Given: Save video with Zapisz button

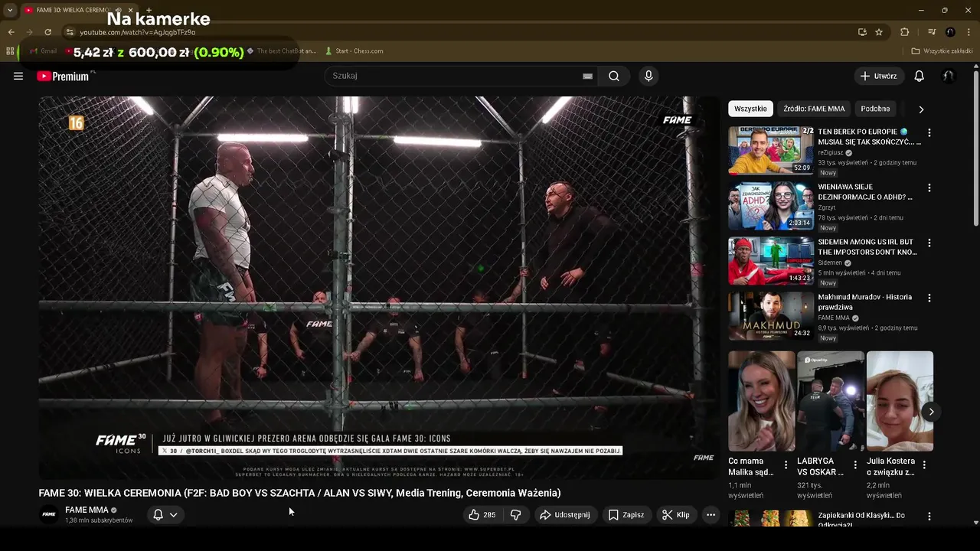Looking at the screenshot, I should point(626,515).
